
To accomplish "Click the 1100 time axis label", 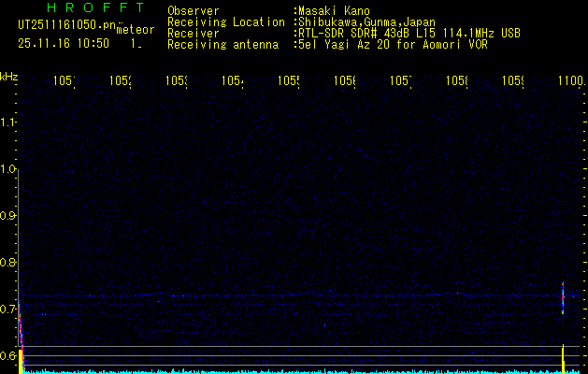I will click(x=569, y=82).
